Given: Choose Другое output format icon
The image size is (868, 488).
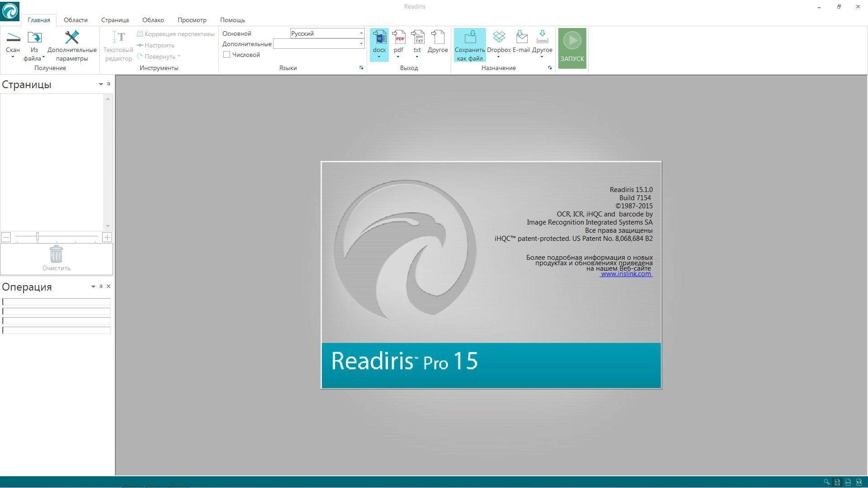Looking at the screenshot, I should [x=438, y=37].
